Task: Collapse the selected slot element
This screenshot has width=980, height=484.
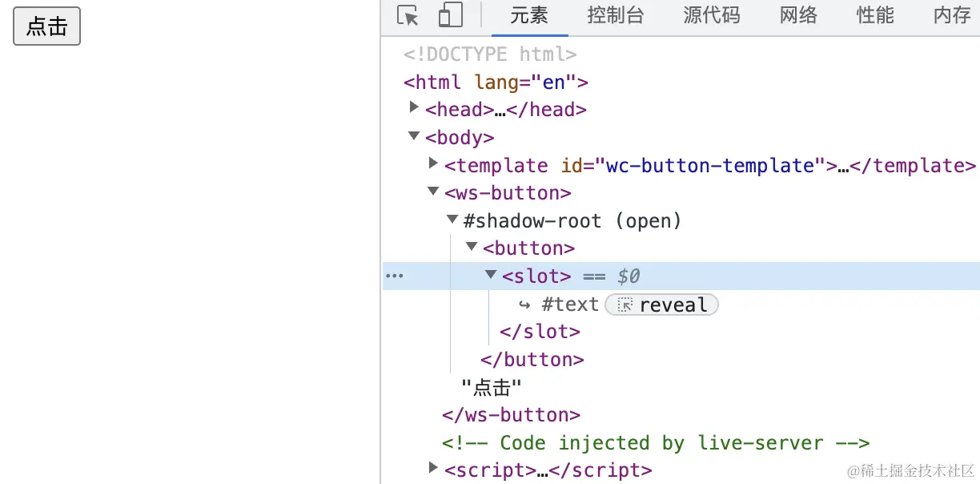Action: 491,275
